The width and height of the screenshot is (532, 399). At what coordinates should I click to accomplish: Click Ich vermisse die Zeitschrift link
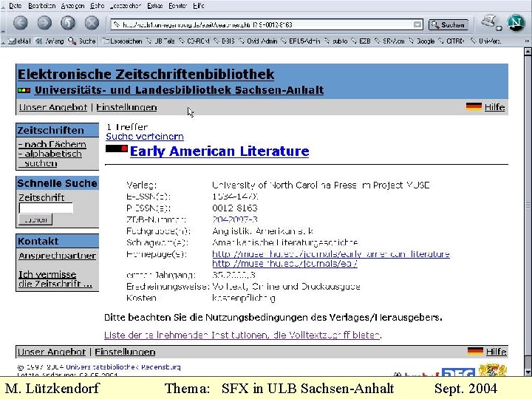click(55, 279)
